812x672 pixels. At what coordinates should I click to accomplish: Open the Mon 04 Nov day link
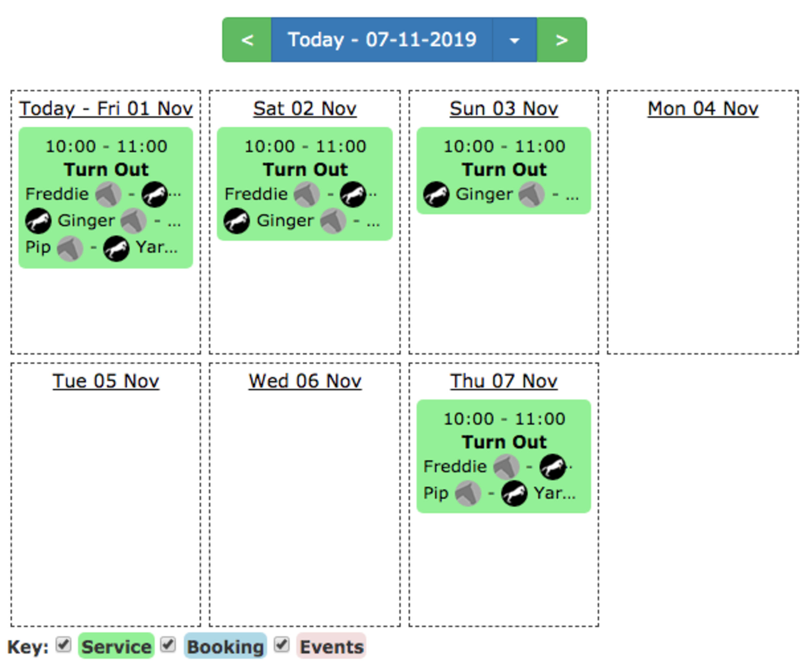pos(703,109)
